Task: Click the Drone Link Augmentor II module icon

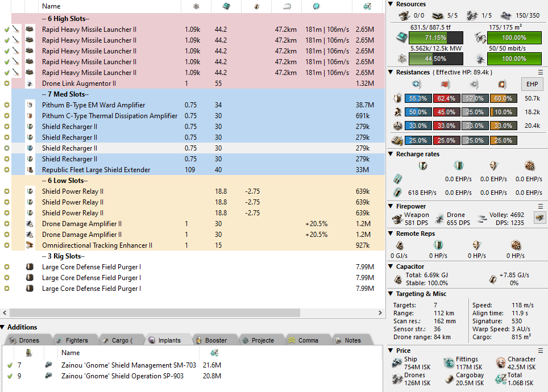Action: [30, 84]
